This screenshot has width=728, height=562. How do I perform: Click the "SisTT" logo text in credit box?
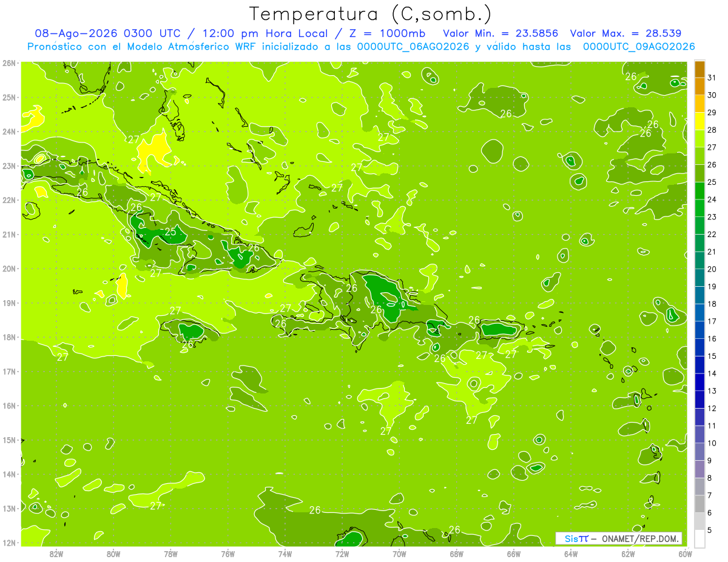(x=576, y=538)
